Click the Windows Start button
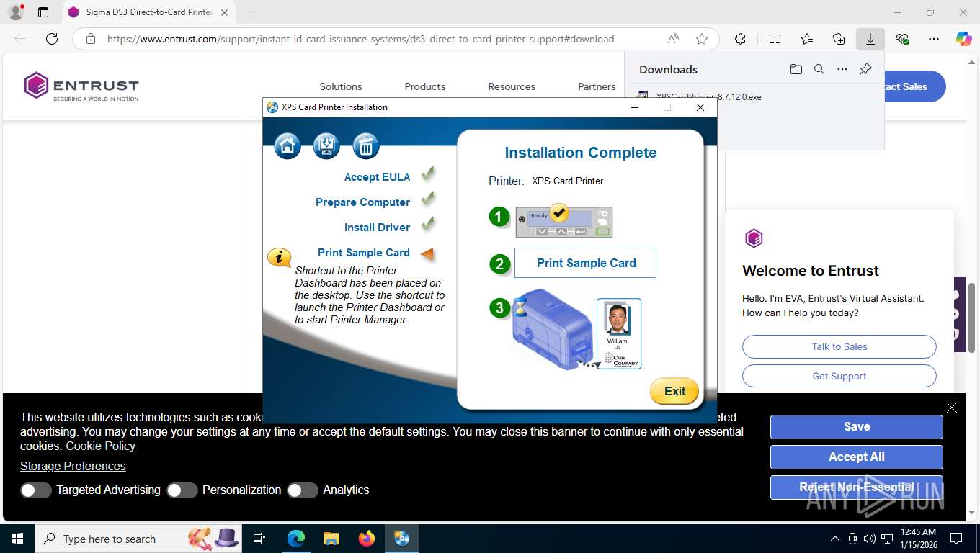Screen dimensions: 980x553 click(x=17, y=539)
